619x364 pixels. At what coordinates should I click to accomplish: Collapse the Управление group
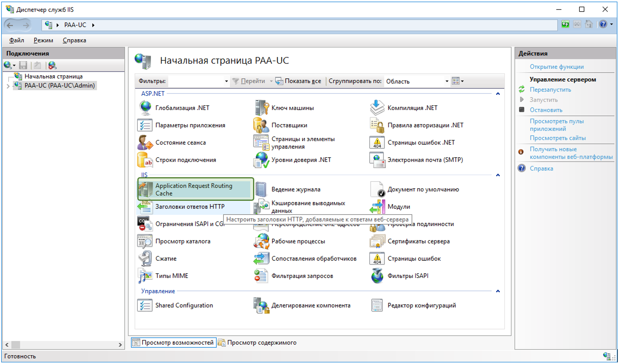pyautogui.click(x=498, y=291)
